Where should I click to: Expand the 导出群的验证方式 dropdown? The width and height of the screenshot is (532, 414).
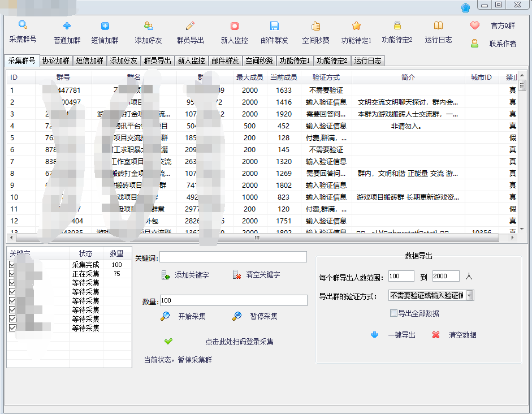(x=470, y=296)
